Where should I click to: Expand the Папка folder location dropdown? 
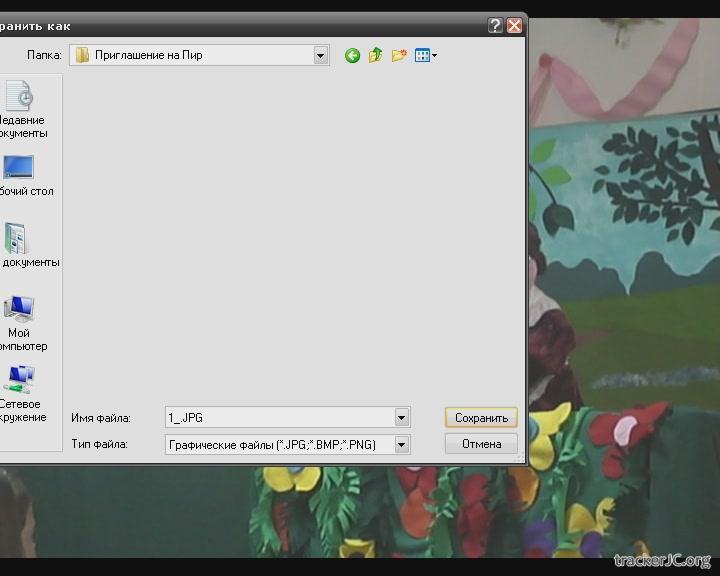321,56
